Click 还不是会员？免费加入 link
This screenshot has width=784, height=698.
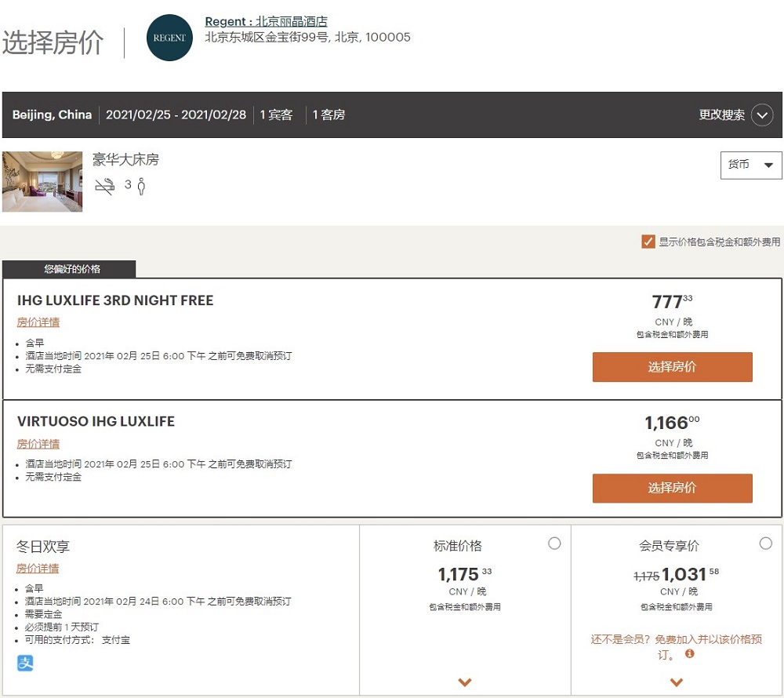click(676, 646)
